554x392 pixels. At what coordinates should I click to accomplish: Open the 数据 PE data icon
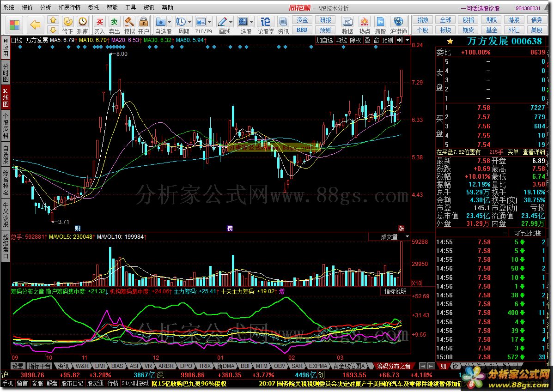[x=347, y=25]
